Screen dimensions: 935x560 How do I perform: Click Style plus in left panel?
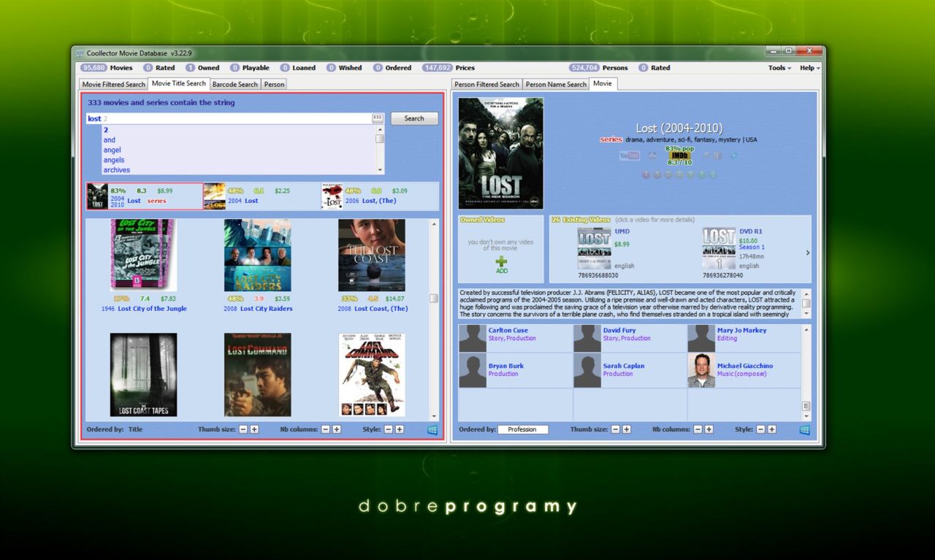[x=400, y=429]
